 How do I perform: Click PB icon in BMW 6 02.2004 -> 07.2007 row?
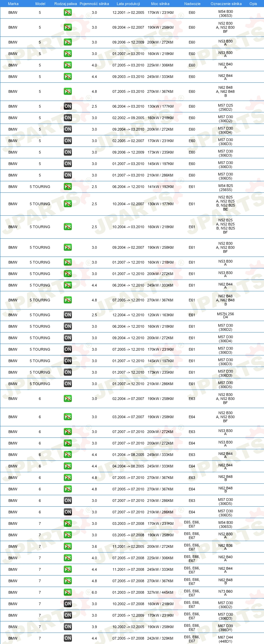(x=68, y=399)
